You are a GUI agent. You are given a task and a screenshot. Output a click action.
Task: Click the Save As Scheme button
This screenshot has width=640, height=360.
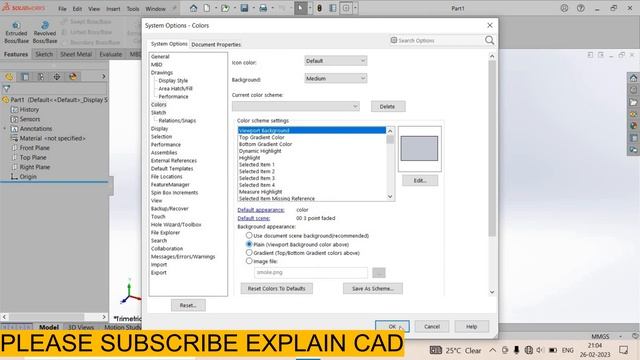click(x=373, y=289)
